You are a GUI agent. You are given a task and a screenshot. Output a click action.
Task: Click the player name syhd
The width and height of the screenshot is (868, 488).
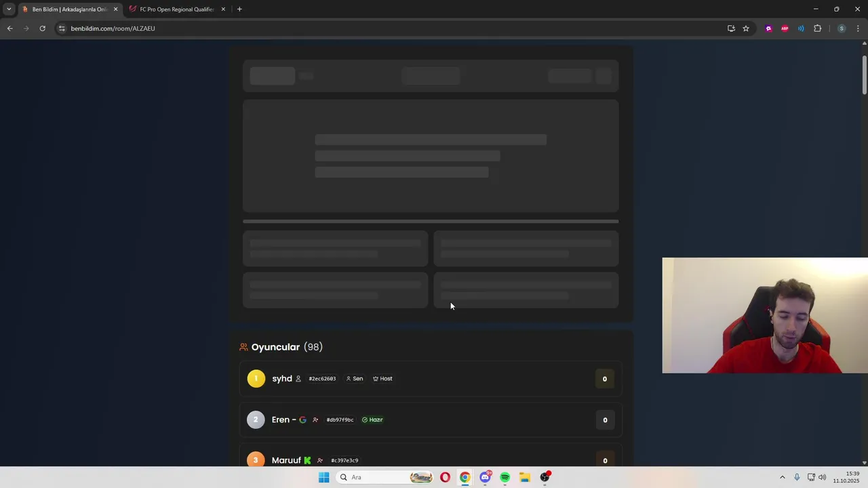coord(282,379)
